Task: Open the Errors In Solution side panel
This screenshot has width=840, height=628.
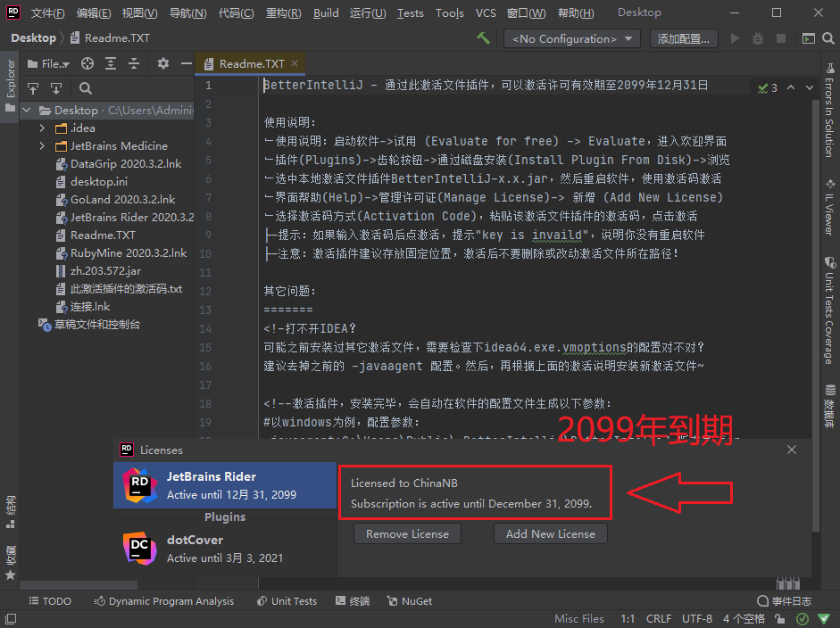Action: coord(829,111)
